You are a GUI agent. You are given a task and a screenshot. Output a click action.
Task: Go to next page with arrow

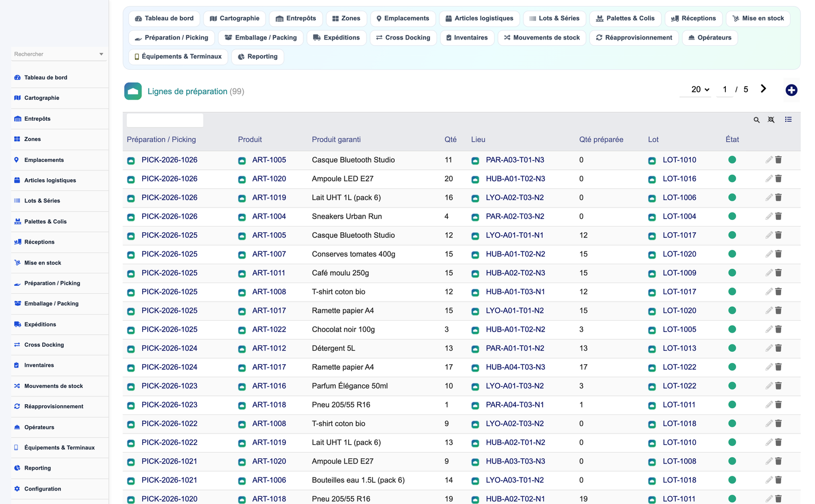tap(763, 89)
